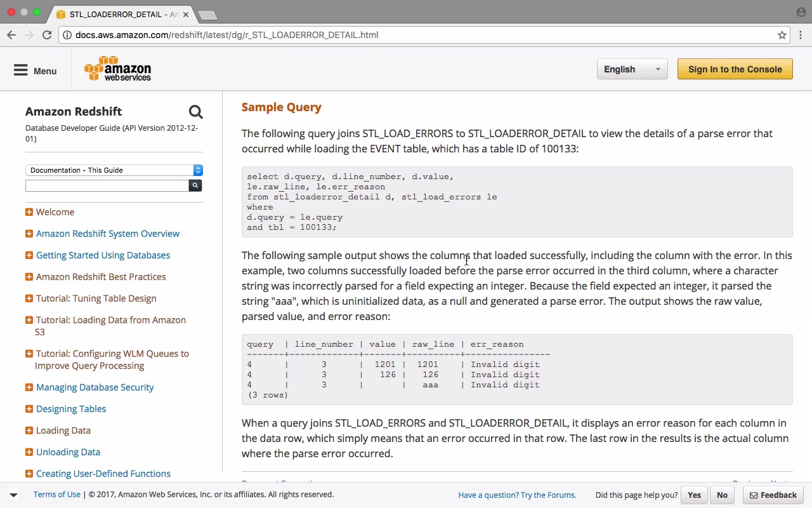
Task: Open the Chrome profile icon
Action: tap(801, 13)
